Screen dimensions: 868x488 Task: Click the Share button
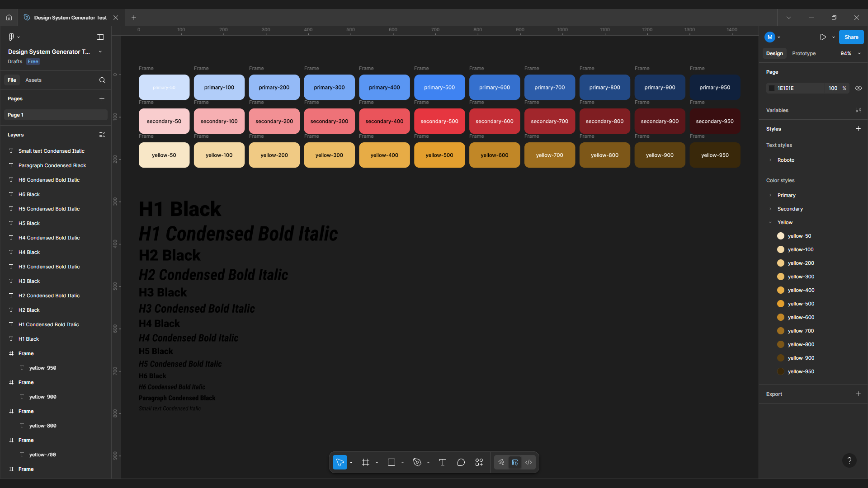coord(851,37)
